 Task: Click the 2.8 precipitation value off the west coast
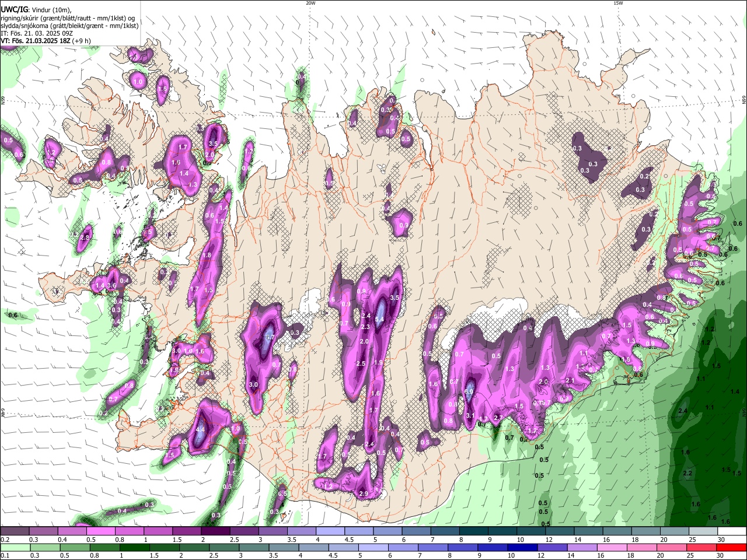pyautogui.click(x=85, y=238)
